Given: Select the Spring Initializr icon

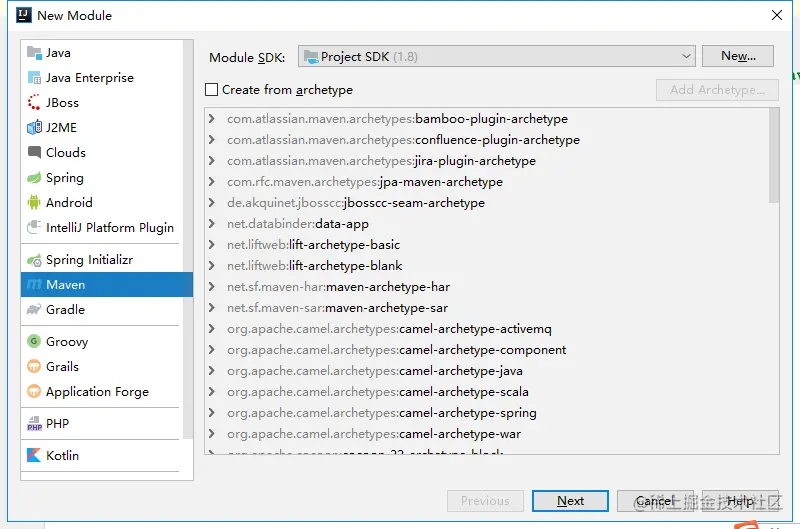Looking at the screenshot, I should tap(34, 261).
